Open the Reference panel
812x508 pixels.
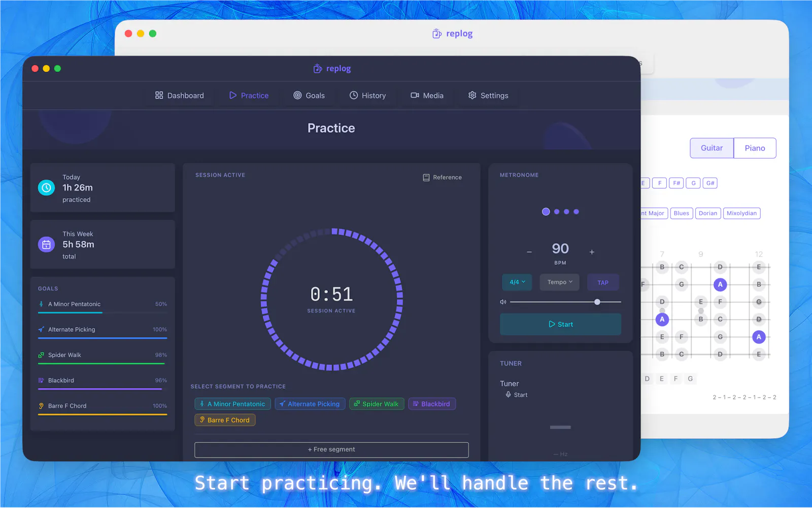tap(442, 177)
